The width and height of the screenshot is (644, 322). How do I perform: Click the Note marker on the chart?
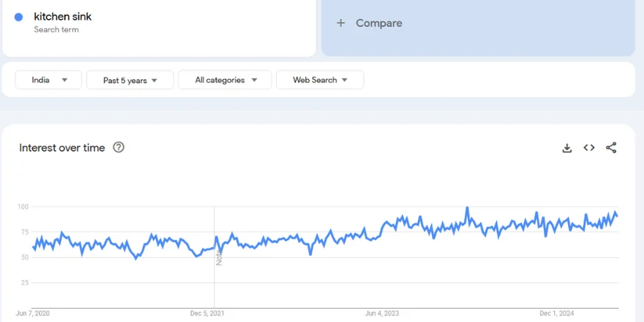[x=219, y=257]
